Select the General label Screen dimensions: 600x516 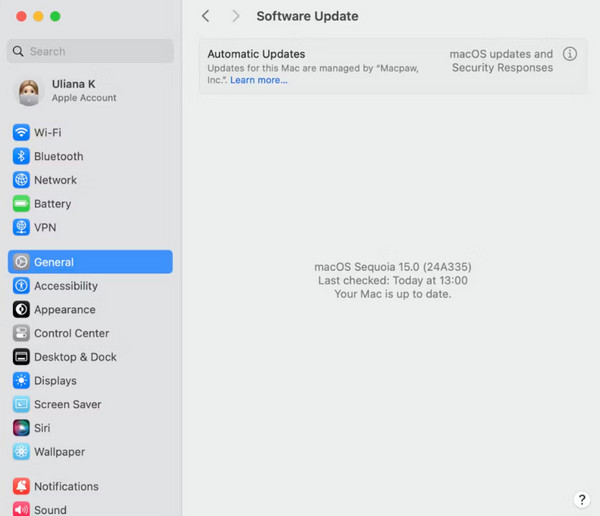point(54,262)
